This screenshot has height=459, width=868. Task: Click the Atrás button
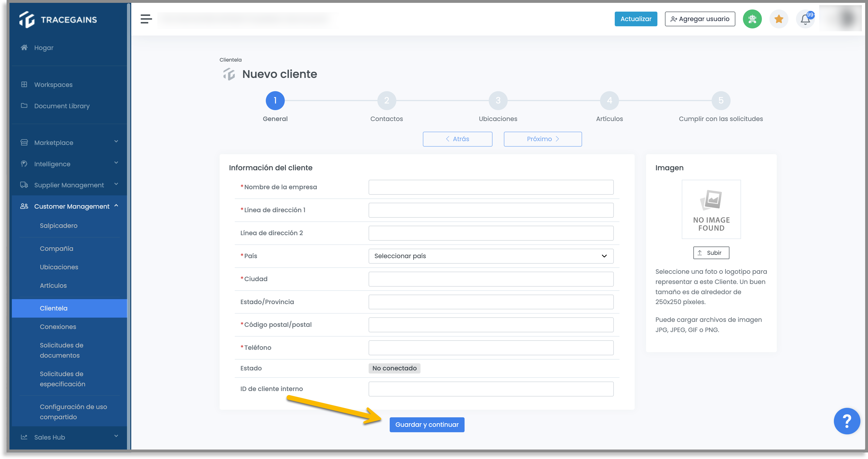[x=457, y=139]
